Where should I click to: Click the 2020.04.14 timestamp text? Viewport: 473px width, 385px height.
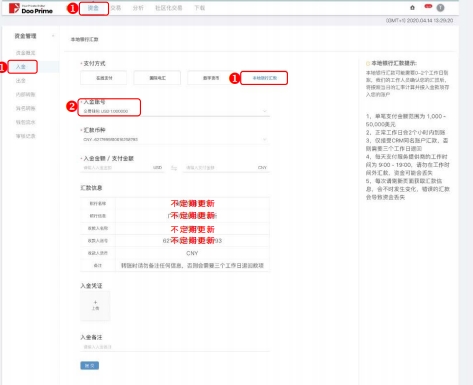click(419, 21)
